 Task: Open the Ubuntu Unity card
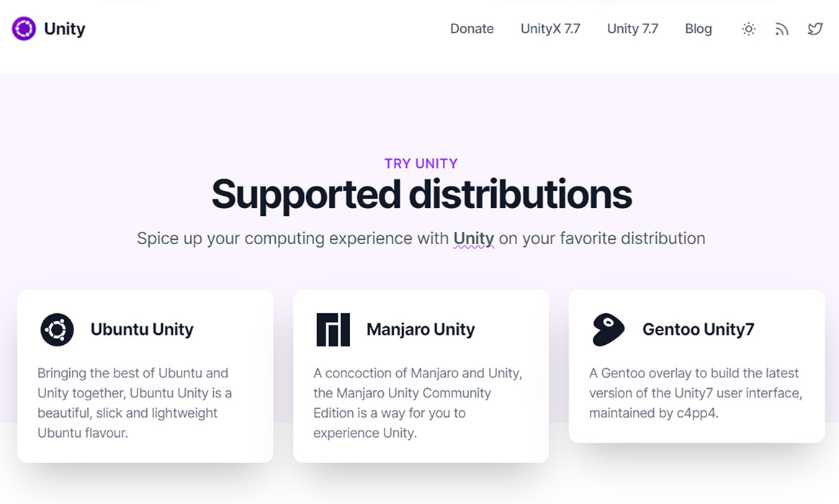[x=145, y=374]
